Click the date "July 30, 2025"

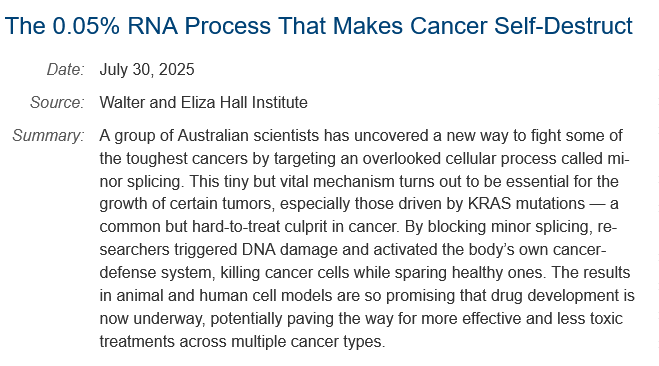pos(147,69)
